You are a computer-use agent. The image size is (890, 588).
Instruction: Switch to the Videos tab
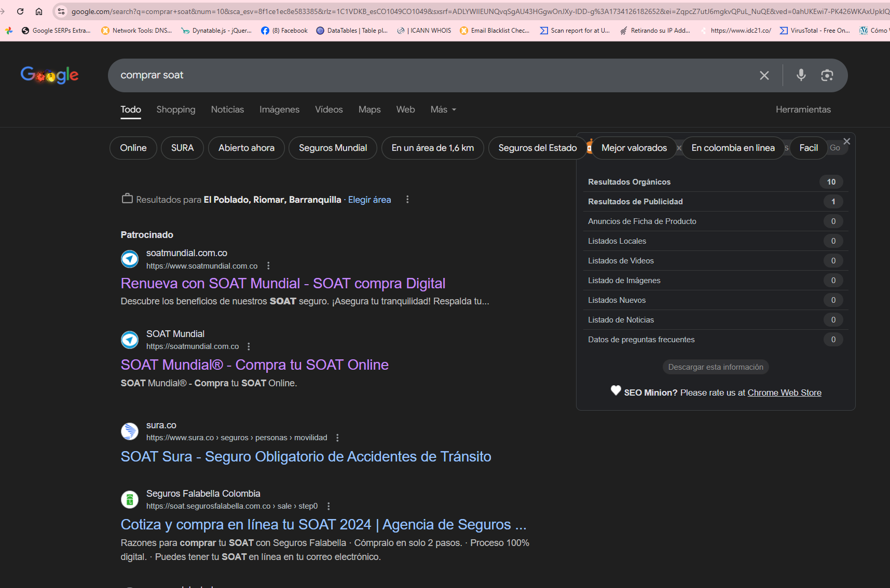coord(329,109)
